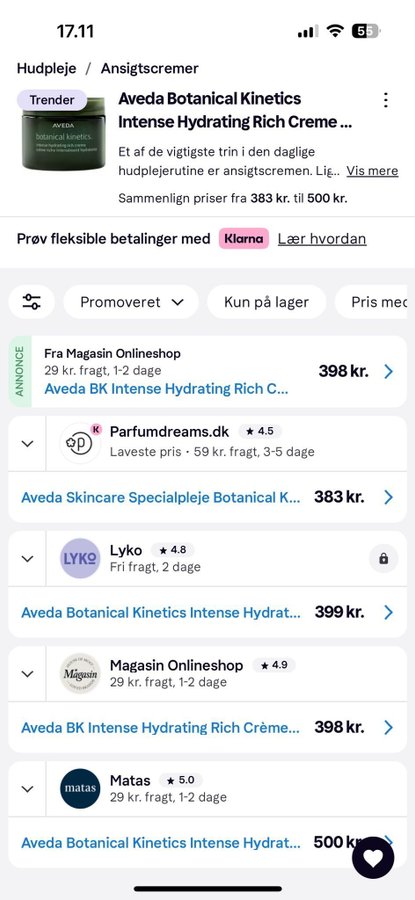This screenshot has height=900, width=415.
Task: Tap the lock icon on Lyko row
Action: (383, 558)
